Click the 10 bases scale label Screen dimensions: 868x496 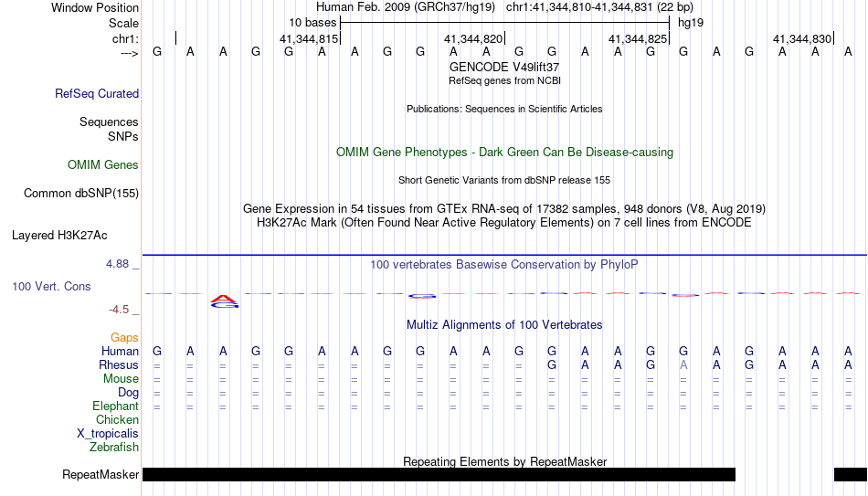coord(312,23)
